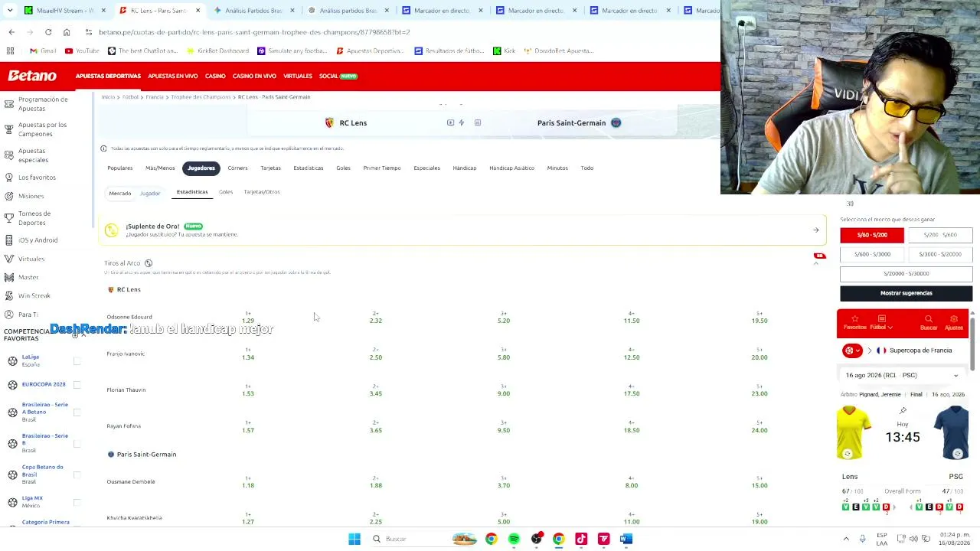Click the red bet slip icon
Viewport: 980px width, 551px height.
click(820, 256)
